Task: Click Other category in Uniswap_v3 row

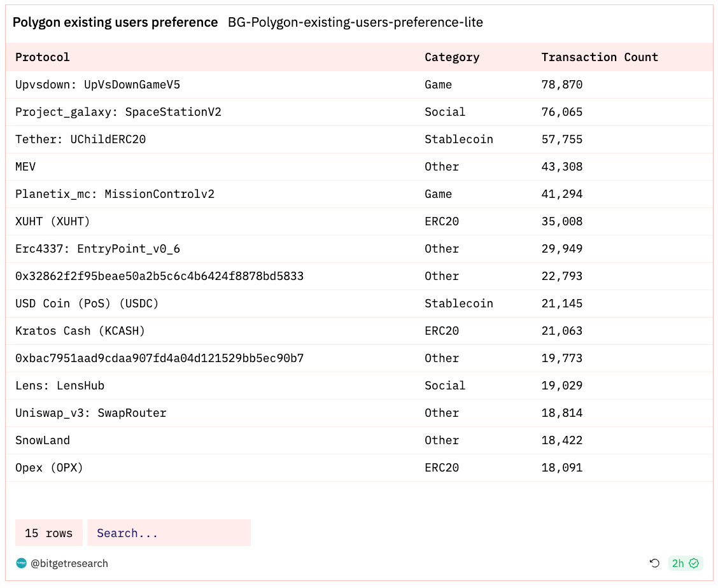Action: pyautogui.click(x=442, y=413)
